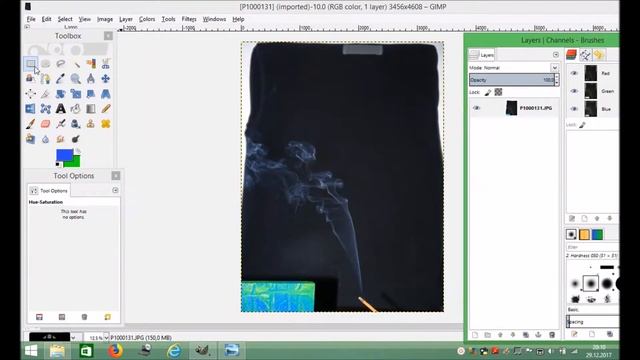Select the Foreground Select tool
640x360 pixels.
tap(31, 79)
